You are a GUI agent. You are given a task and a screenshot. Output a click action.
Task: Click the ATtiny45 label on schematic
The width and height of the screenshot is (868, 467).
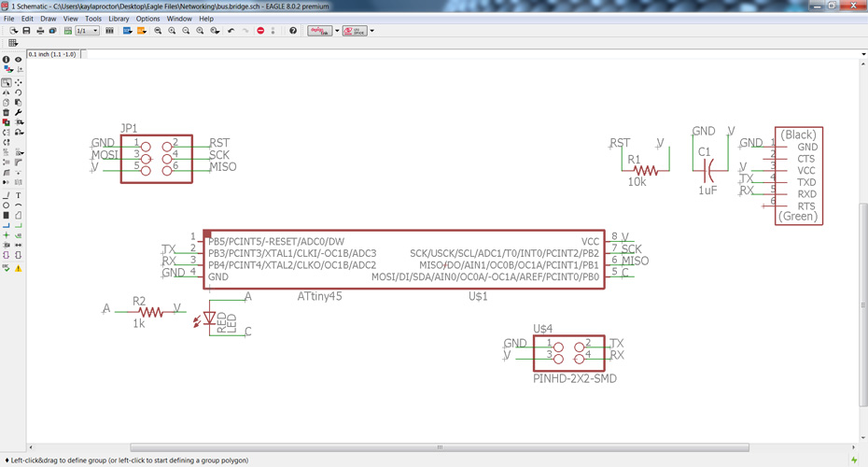[319, 296]
